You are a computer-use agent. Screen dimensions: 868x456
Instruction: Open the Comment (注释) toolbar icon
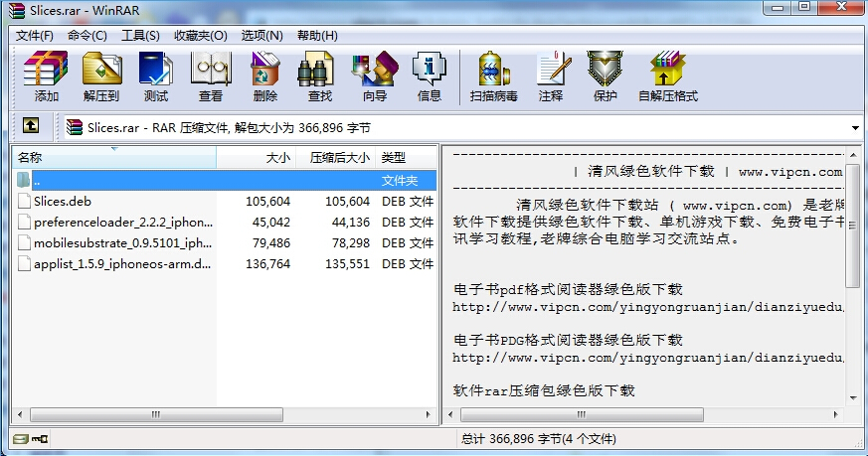[x=550, y=76]
